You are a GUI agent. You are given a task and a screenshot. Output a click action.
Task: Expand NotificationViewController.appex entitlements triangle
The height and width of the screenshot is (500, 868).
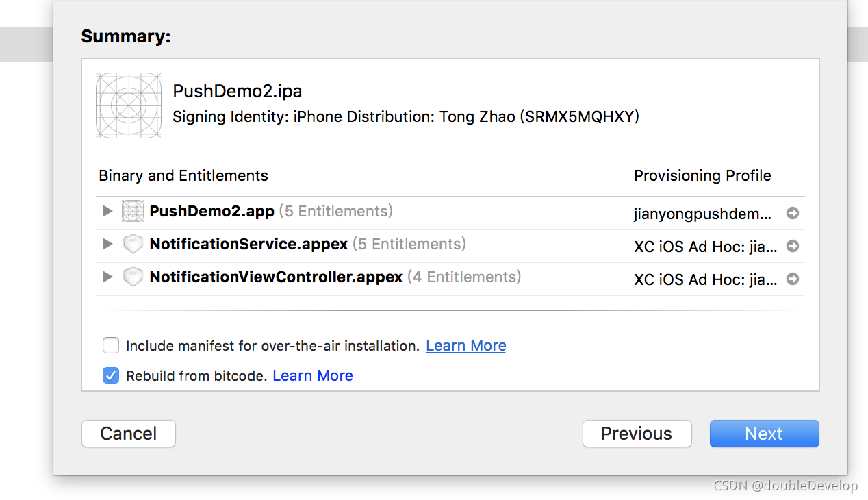coord(107,277)
